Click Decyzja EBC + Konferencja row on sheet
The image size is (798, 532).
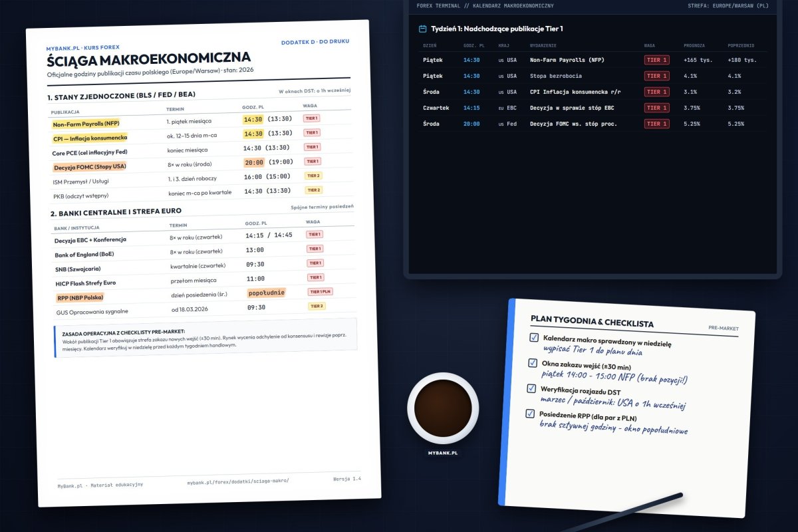(x=203, y=236)
